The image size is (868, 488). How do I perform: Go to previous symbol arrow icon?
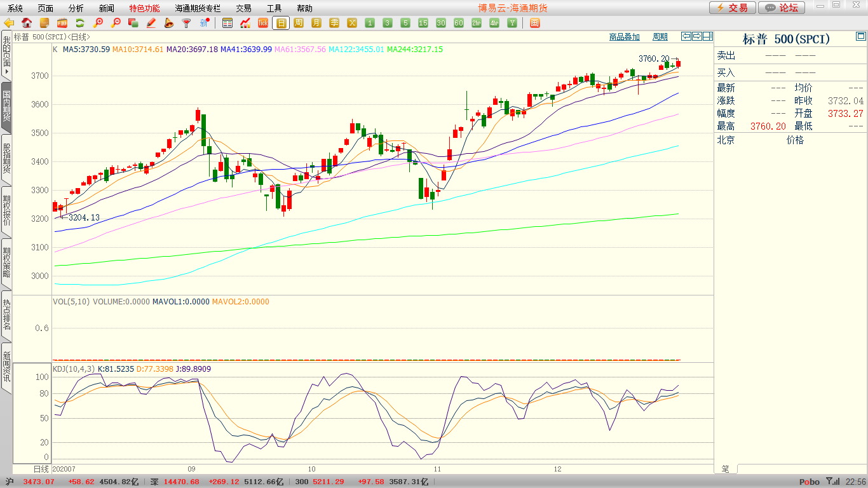pyautogui.click(x=686, y=36)
